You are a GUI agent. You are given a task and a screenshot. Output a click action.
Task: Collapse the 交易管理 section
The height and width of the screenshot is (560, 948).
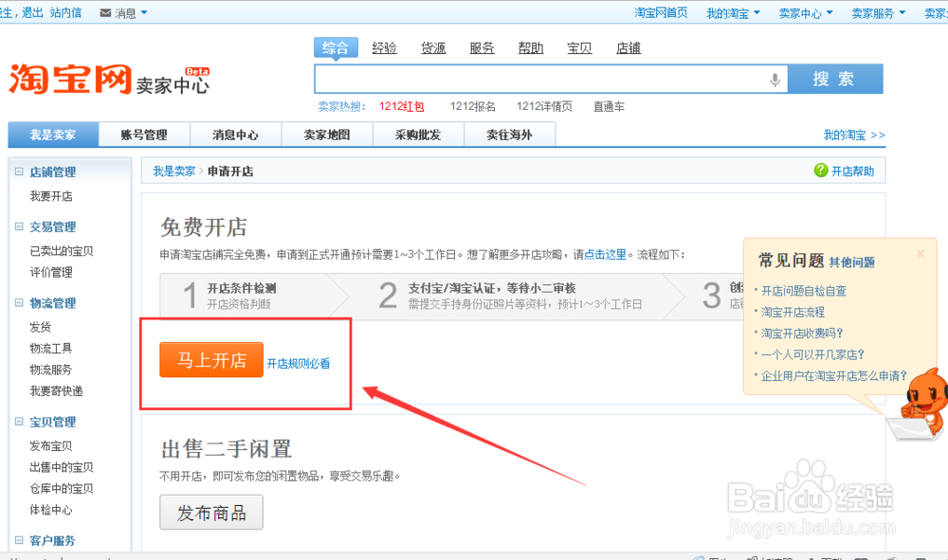pos(19,226)
